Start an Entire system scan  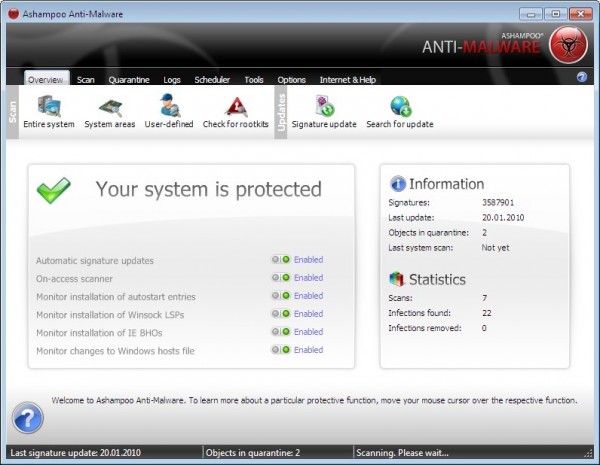point(49,111)
